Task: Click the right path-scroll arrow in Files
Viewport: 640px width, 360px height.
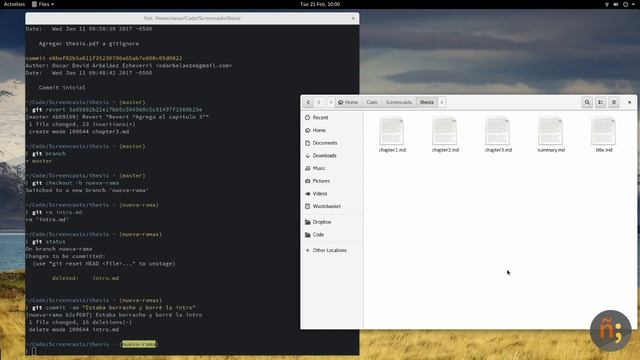Action: 442,102
